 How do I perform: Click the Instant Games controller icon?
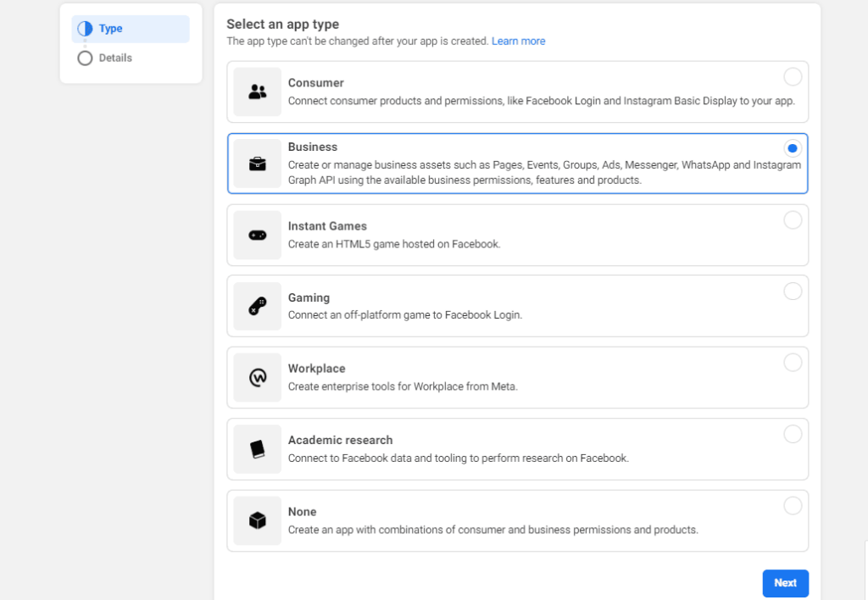tap(257, 236)
